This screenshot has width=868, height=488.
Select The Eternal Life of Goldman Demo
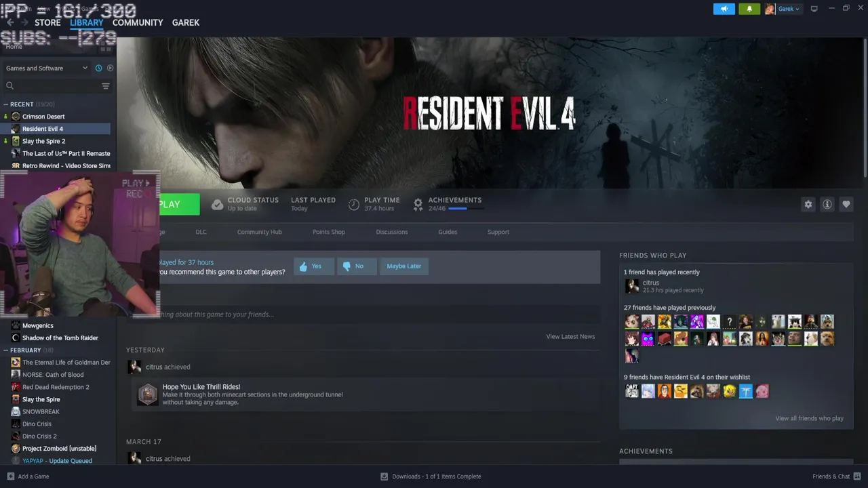pyautogui.click(x=66, y=363)
